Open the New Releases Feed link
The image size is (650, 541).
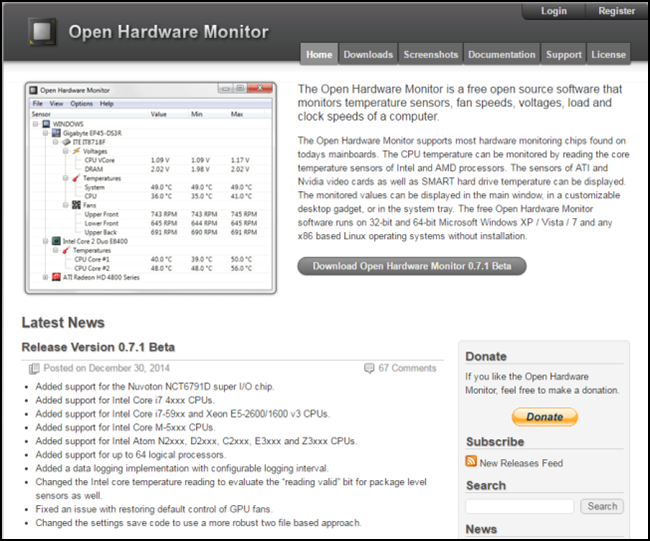pos(521,463)
